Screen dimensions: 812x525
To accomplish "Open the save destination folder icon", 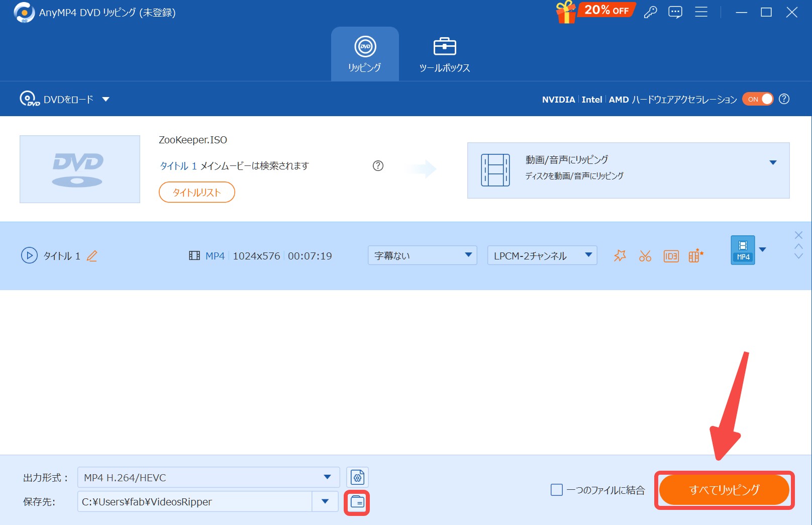I will click(357, 502).
